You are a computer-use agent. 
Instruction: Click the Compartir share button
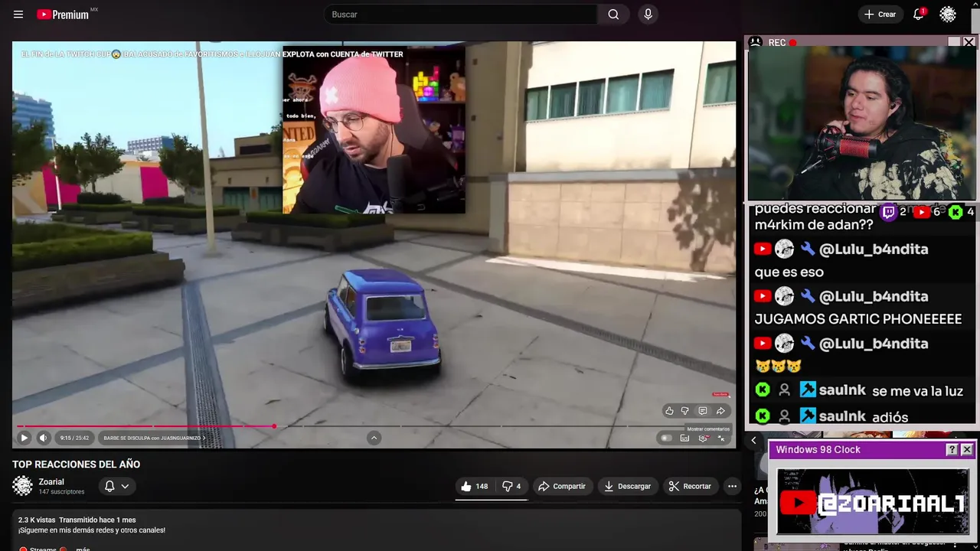coord(561,486)
